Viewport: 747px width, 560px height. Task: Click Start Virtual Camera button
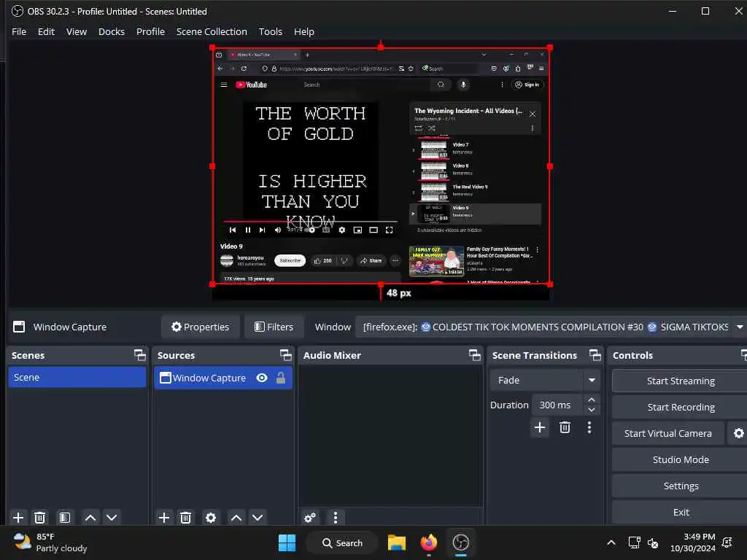(x=668, y=433)
